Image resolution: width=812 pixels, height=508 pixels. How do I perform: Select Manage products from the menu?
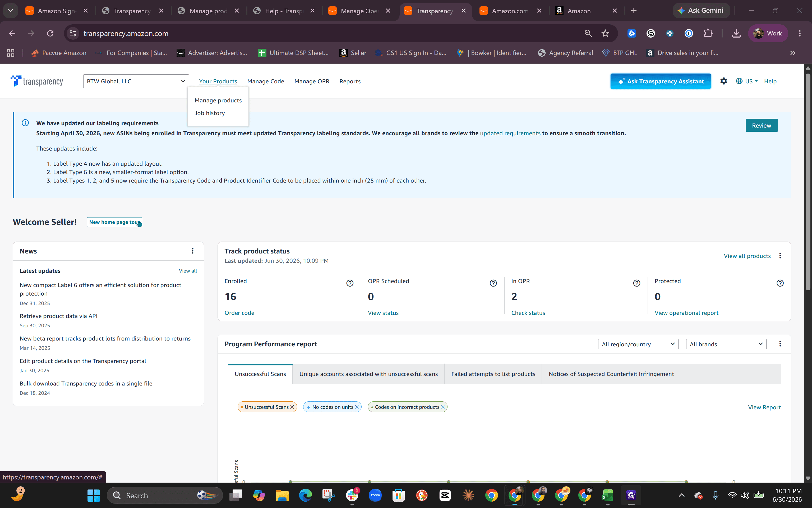click(218, 100)
